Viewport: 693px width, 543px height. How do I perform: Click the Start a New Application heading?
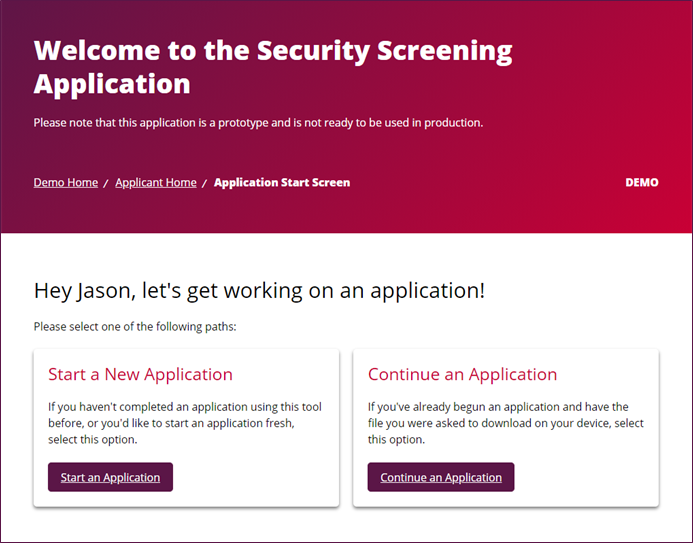tap(140, 375)
